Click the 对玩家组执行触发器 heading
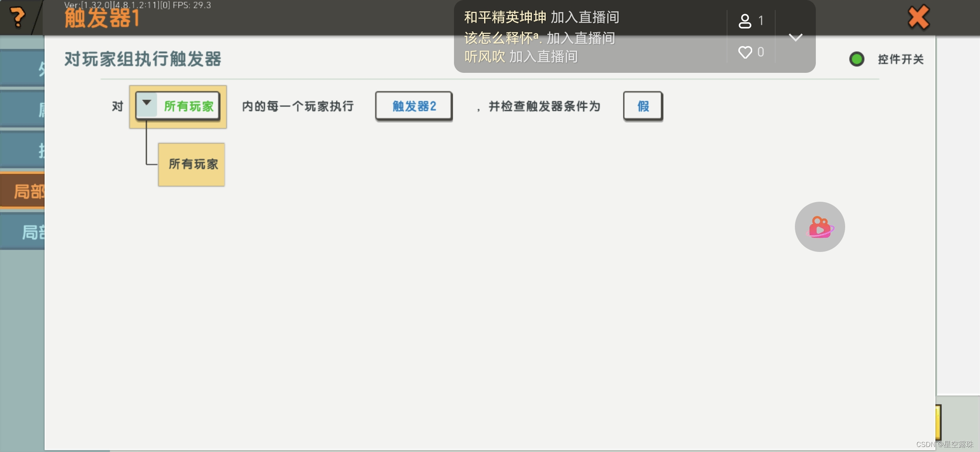 (143, 59)
